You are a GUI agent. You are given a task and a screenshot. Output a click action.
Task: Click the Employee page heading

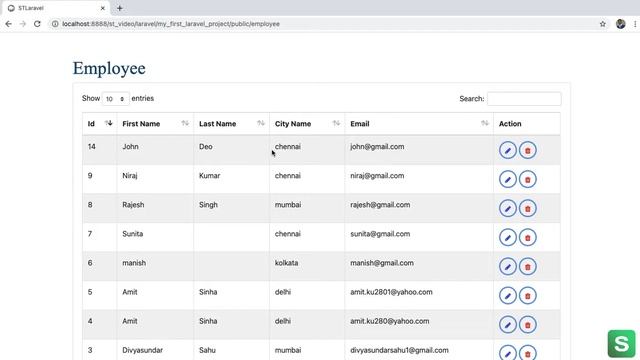109,69
